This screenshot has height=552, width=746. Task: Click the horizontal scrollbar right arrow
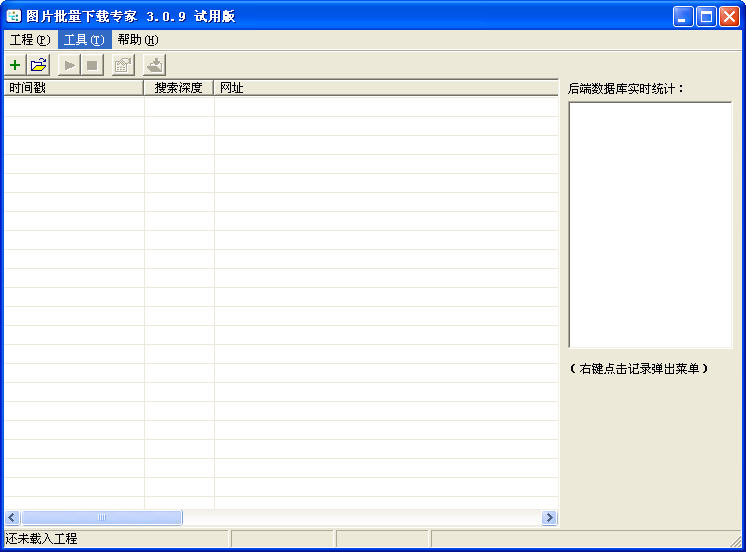[x=550, y=517]
